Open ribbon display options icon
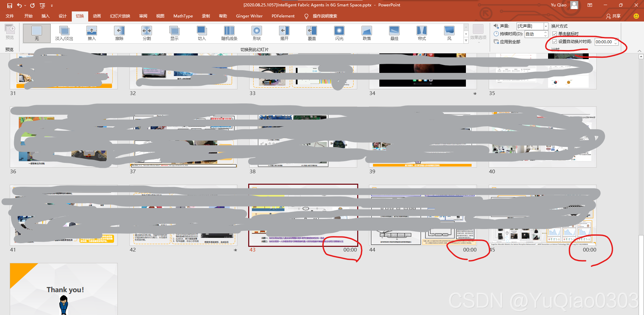The height and width of the screenshot is (315, 644). [x=590, y=5]
